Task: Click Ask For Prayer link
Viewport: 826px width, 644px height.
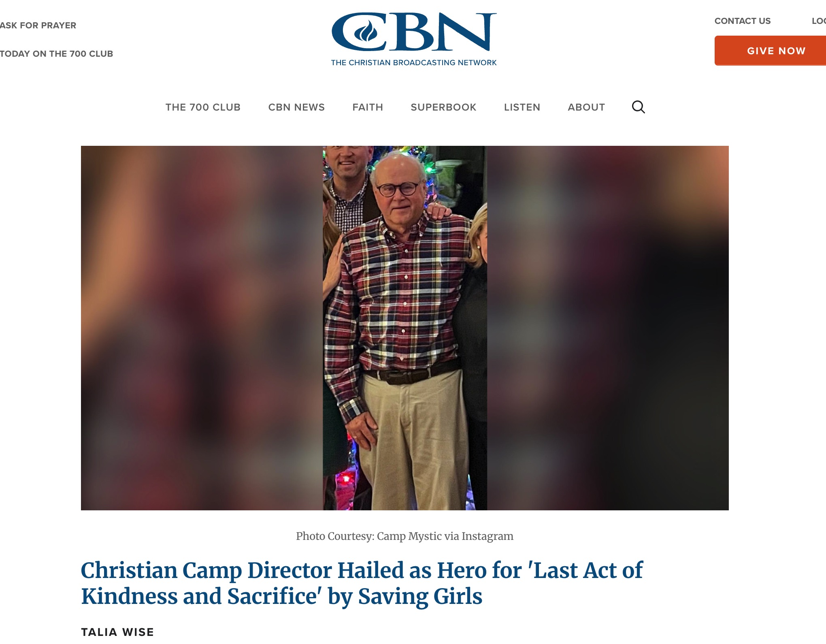Action: [x=38, y=26]
